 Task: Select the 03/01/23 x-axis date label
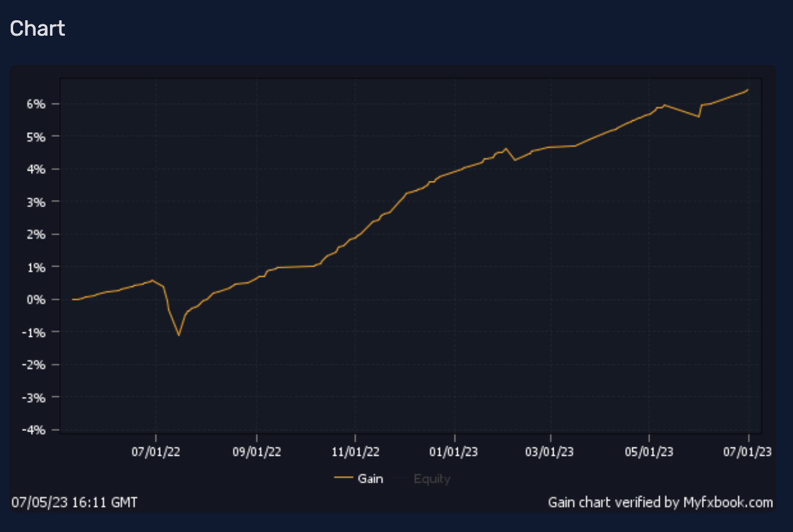[x=551, y=452]
